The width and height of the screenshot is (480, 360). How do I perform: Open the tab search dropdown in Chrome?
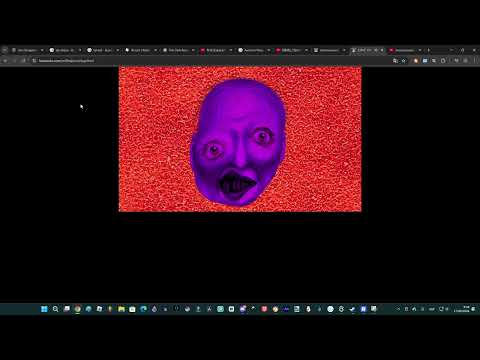(x=5, y=50)
